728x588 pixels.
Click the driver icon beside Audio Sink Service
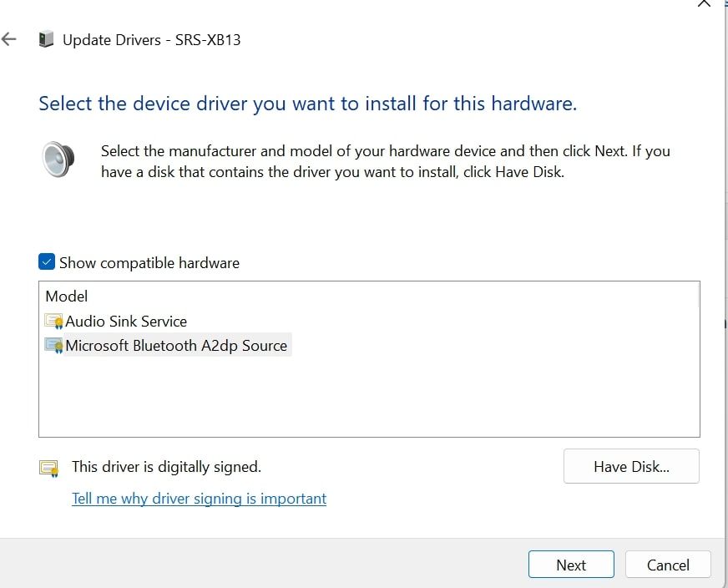[52, 321]
